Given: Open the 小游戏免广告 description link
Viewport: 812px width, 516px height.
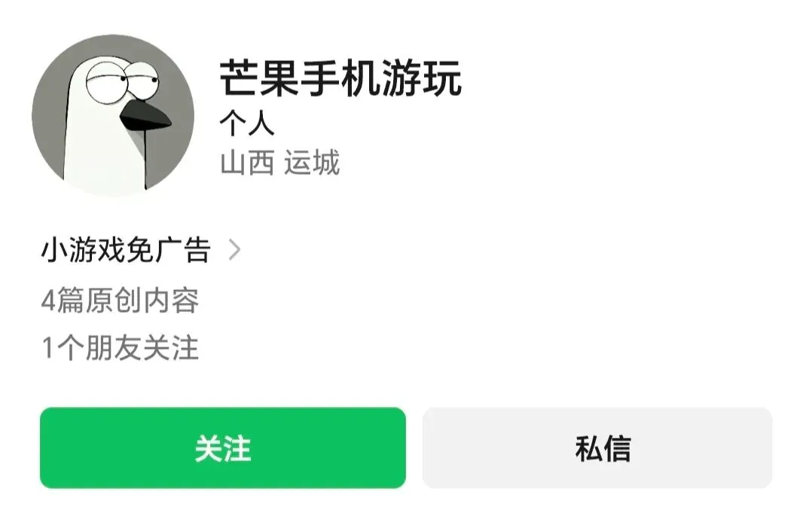Looking at the screenshot, I should point(126,249).
